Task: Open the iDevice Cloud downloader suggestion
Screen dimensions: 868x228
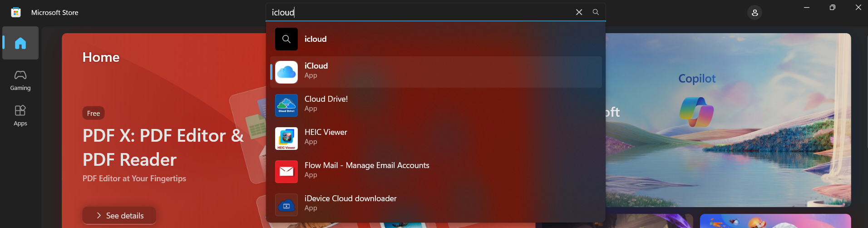Action: 436,204
